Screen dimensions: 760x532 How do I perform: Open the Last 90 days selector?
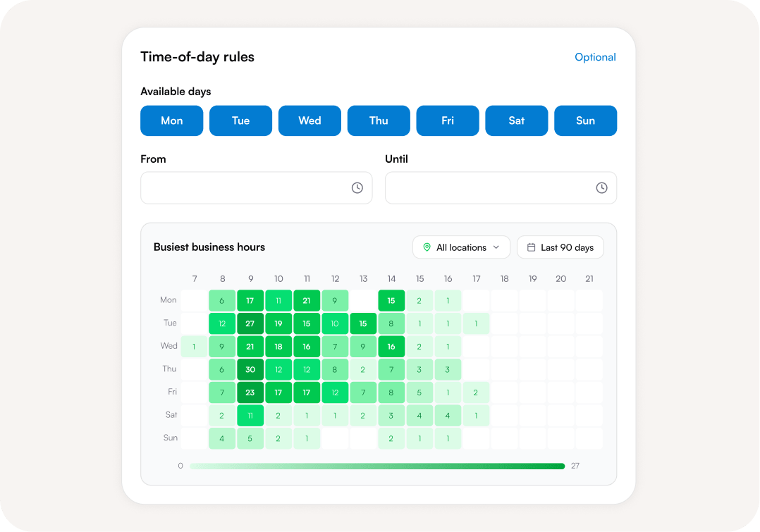point(560,247)
